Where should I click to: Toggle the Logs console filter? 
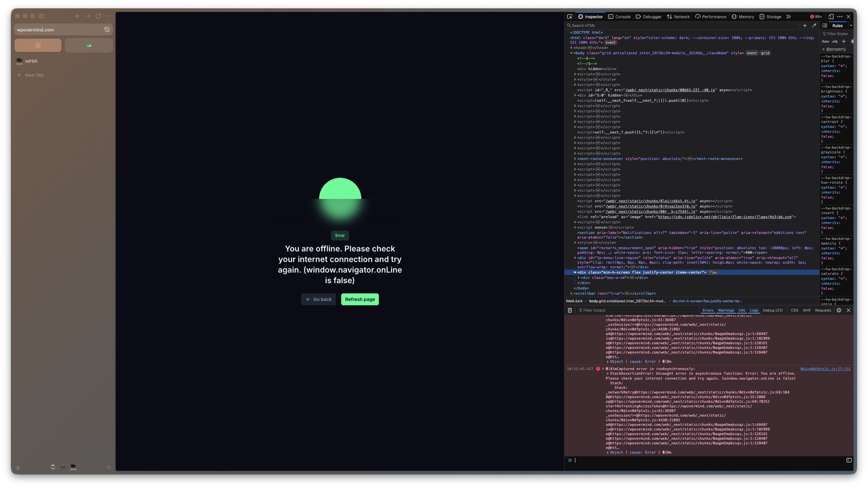(754, 310)
